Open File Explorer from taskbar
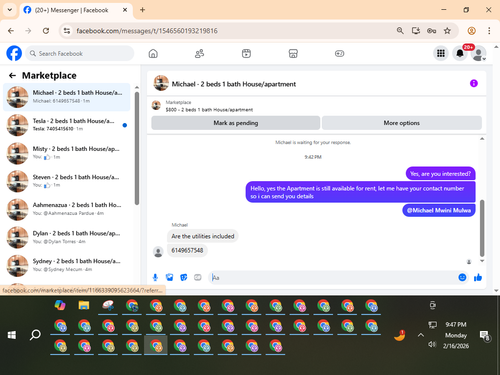Image resolution: width=500 pixels, height=375 pixels. [x=84, y=305]
